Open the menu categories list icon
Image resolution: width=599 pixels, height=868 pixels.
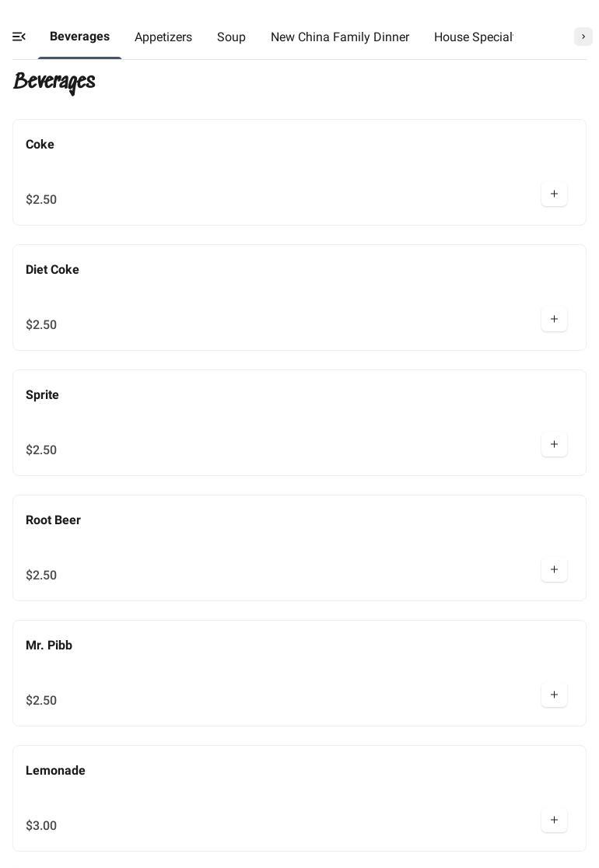[19, 37]
